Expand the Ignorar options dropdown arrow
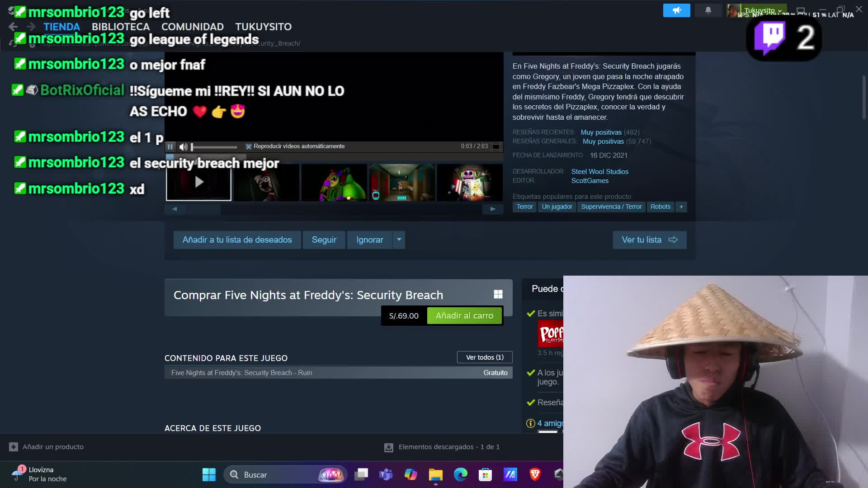The height and width of the screenshot is (488, 868). pos(399,240)
